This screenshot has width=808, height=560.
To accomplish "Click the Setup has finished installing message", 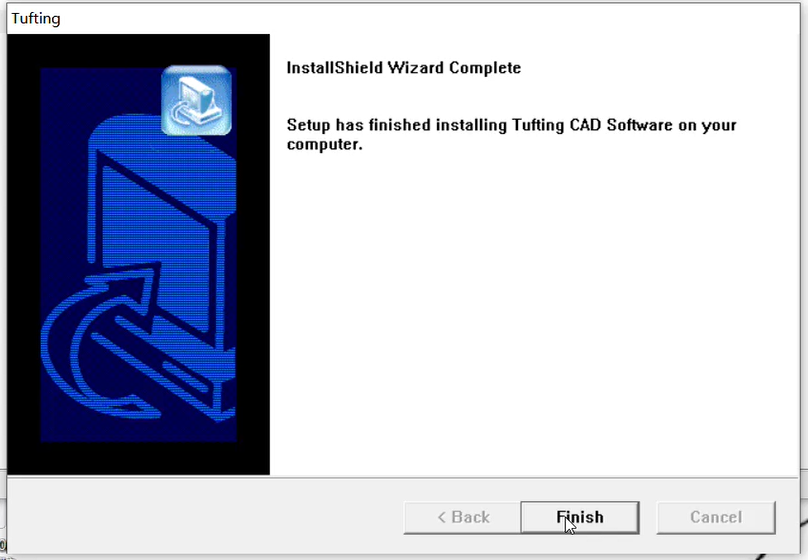I will [512, 134].
